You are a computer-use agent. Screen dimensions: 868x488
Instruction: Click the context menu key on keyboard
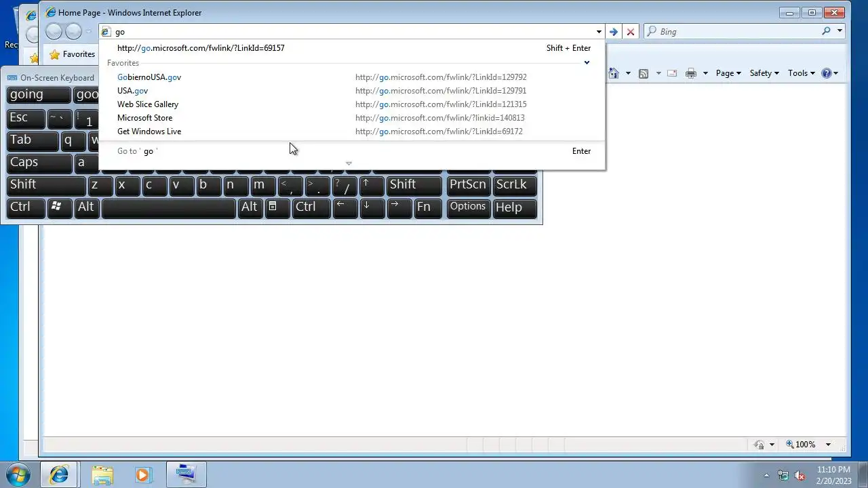277,207
